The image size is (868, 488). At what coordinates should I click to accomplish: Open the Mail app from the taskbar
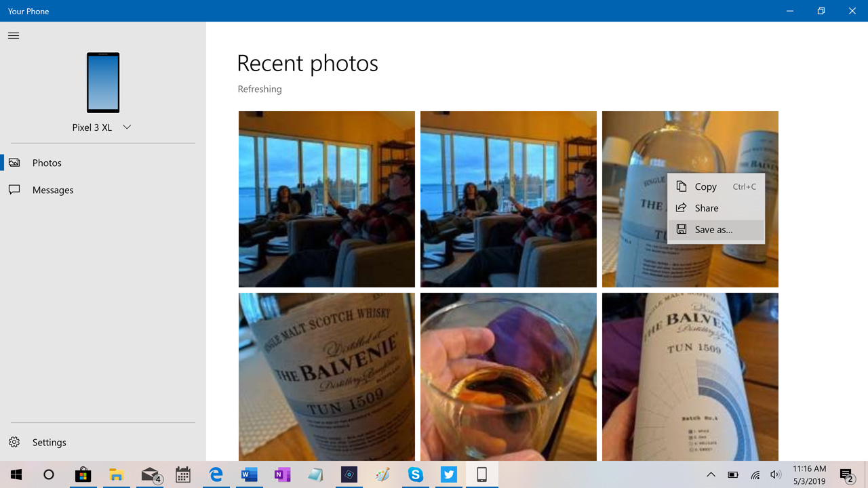(150, 474)
